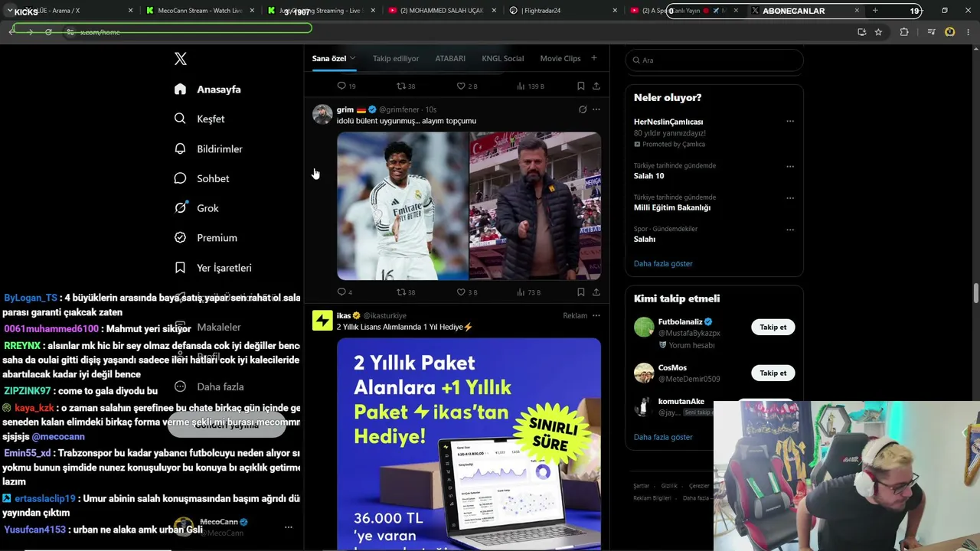This screenshot has height=551, width=980.
Task: Launch Grok from the sidebar icon
Action: click(x=180, y=208)
